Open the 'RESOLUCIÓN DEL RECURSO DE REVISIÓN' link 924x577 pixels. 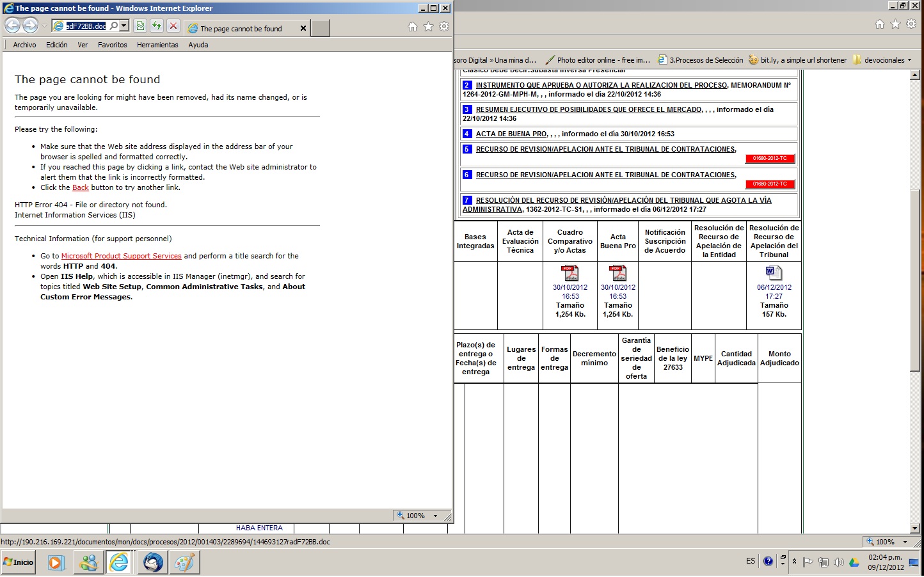click(x=617, y=205)
